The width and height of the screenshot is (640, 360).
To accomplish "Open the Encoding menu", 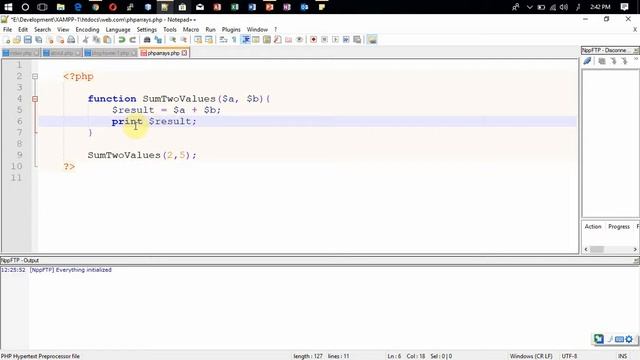I will click(x=87, y=29).
